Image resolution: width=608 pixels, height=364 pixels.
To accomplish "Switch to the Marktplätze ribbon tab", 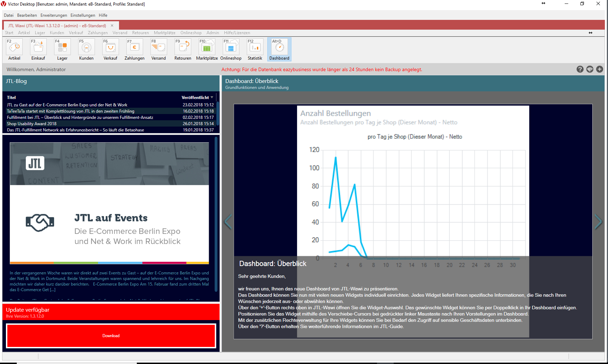I will [x=164, y=33].
